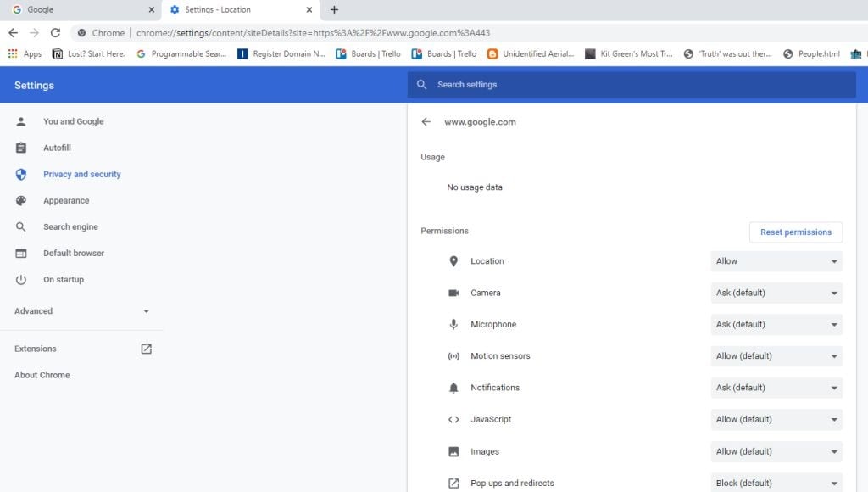Switch to the Google tab
This screenshot has width=868, height=492.
[81, 9]
